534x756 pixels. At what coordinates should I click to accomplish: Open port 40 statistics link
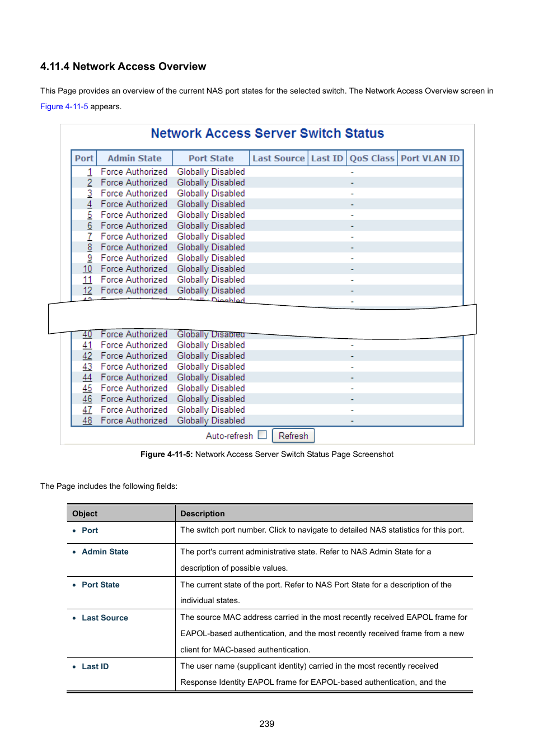click(x=87, y=334)
